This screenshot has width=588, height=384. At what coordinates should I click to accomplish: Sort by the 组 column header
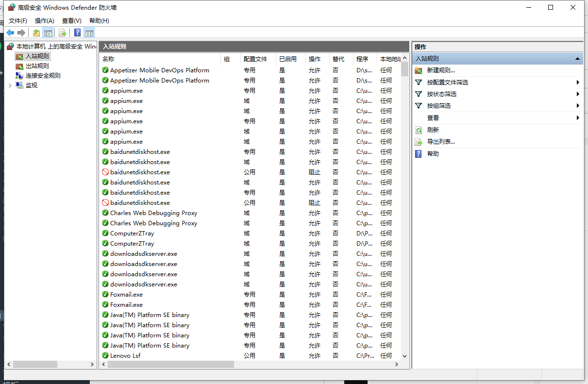point(231,59)
